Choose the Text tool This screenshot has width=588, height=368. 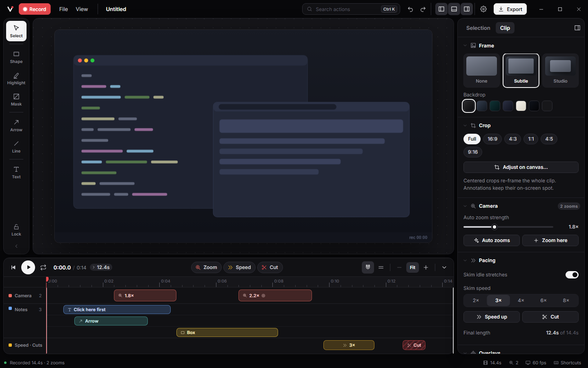[x=16, y=173]
